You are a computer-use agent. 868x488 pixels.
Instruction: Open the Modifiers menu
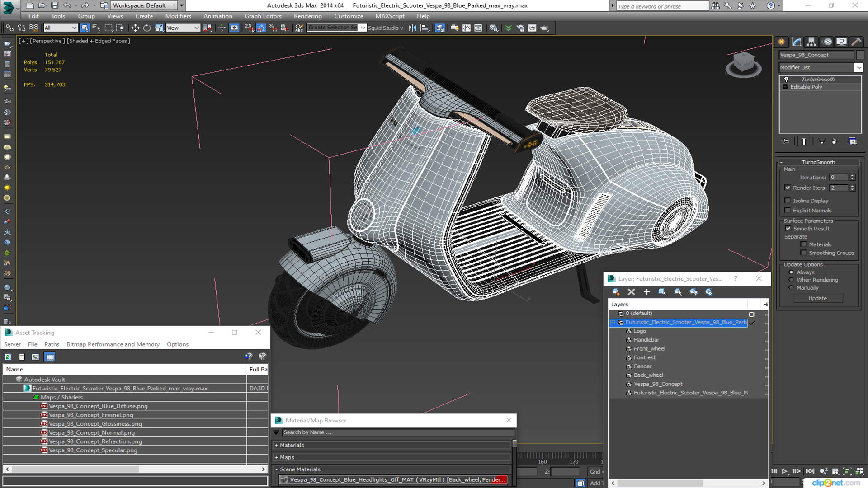(x=178, y=16)
